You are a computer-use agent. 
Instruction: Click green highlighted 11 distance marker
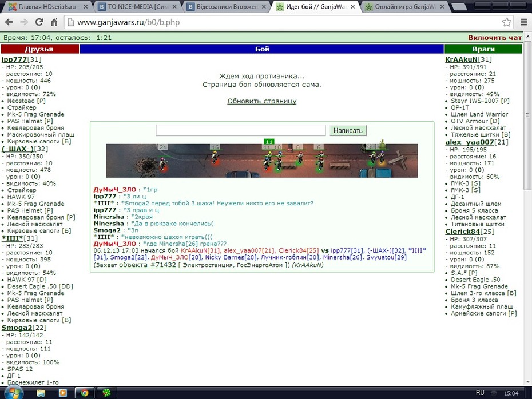[269, 142]
